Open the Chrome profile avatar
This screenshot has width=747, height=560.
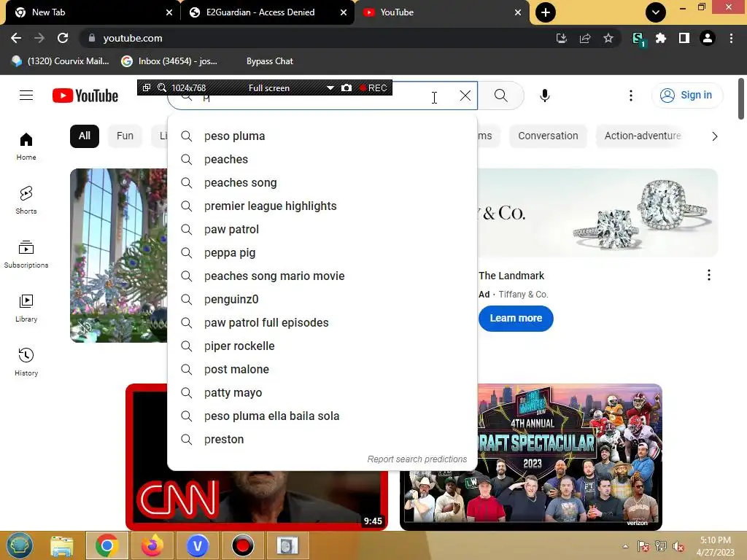(x=708, y=38)
